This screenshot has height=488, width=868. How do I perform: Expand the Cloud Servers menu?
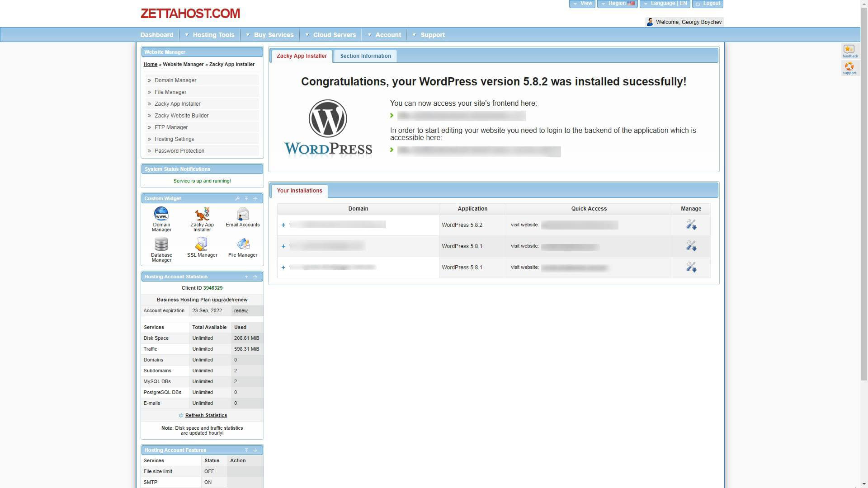(x=330, y=35)
